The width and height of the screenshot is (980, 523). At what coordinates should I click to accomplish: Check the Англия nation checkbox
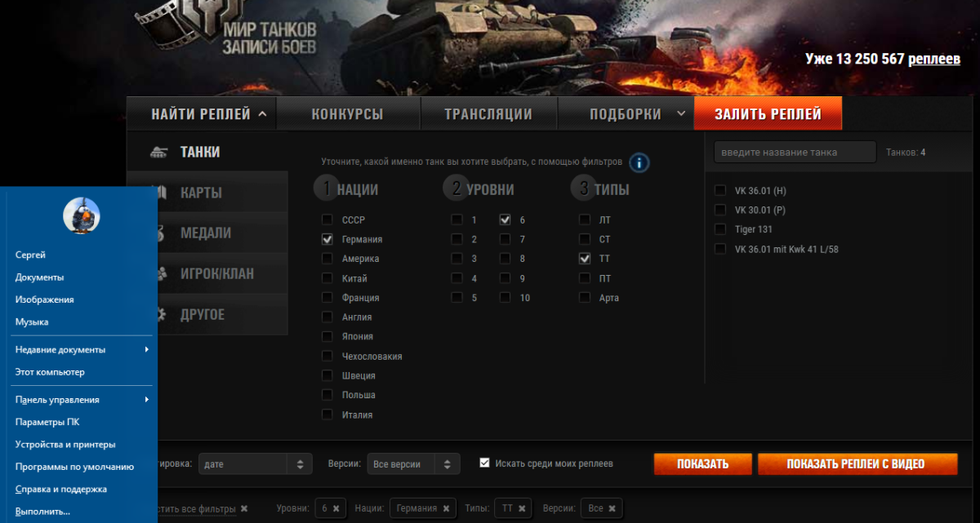tap(327, 317)
